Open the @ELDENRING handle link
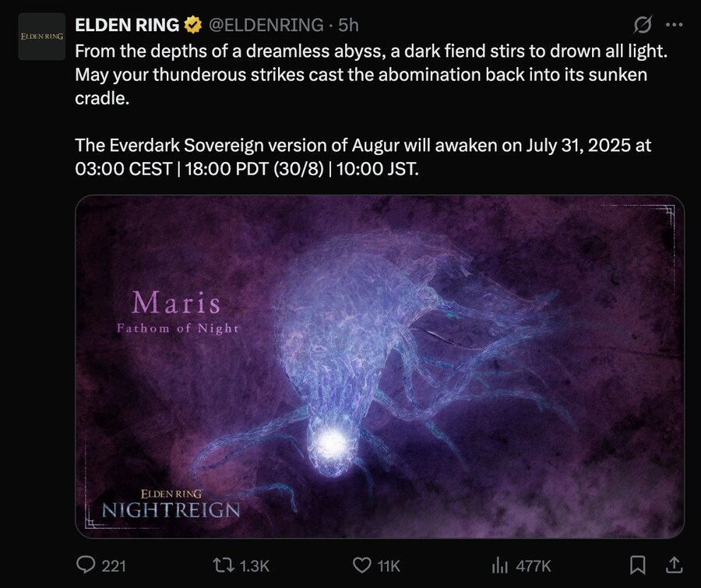 point(265,25)
